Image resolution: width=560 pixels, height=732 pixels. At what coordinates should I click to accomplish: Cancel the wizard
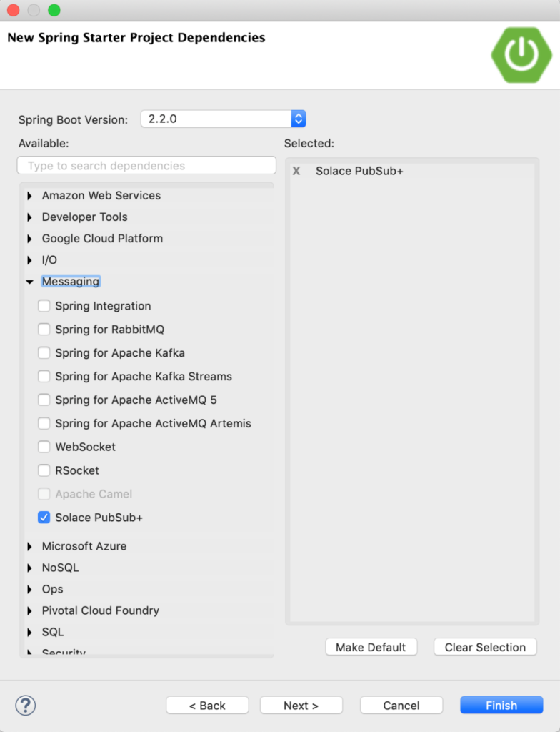pos(401,705)
